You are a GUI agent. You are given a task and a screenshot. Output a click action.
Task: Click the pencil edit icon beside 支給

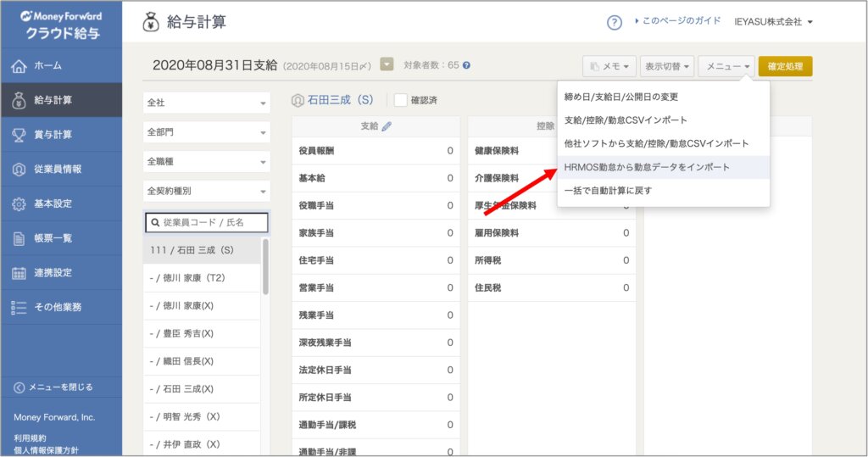tap(387, 126)
